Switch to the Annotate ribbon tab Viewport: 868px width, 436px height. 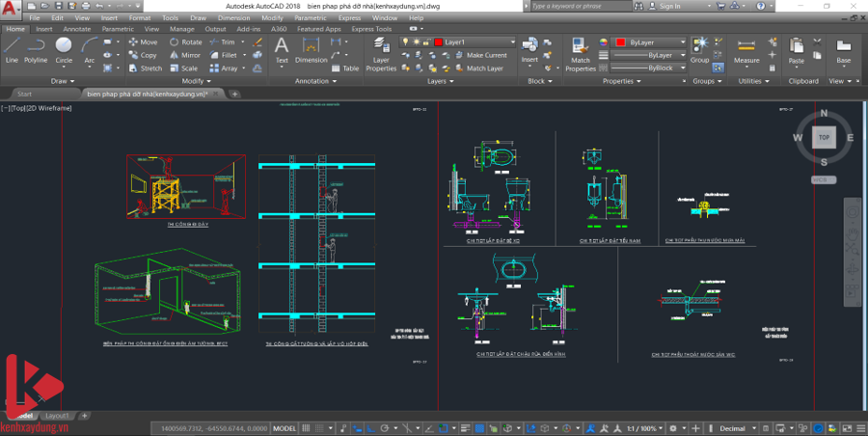[x=75, y=29]
